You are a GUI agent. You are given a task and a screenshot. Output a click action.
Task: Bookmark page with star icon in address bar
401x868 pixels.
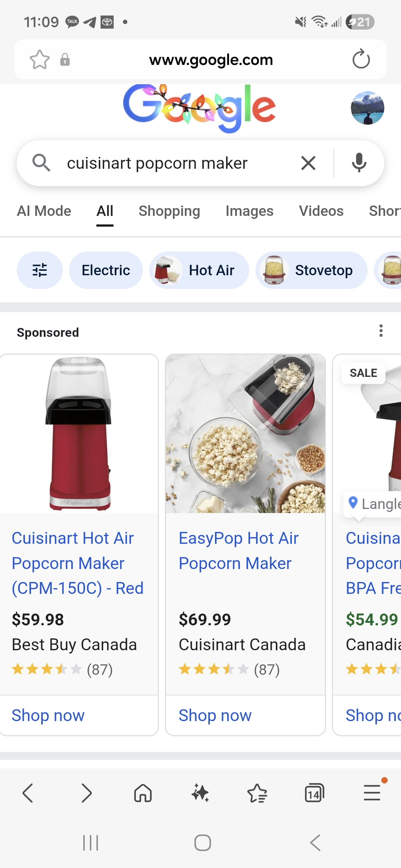pyautogui.click(x=39, y=59)
